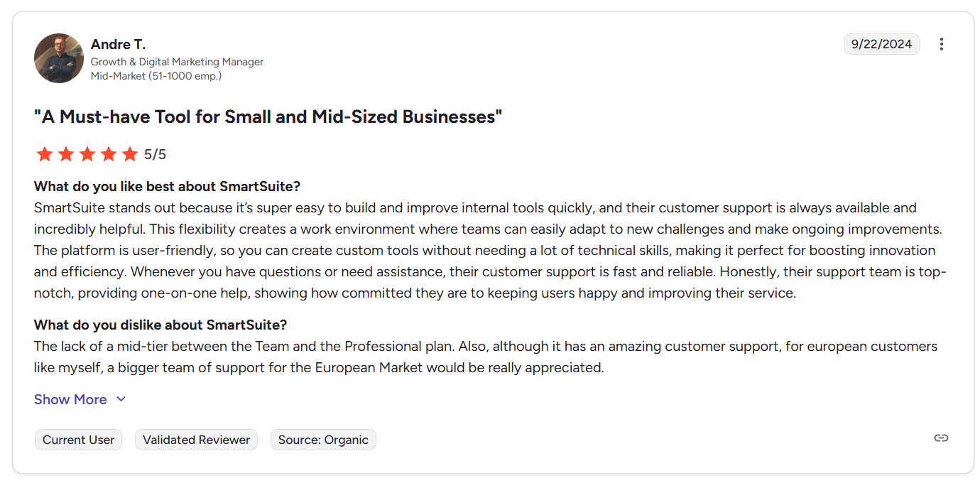The width and height of the screenshot is (980, 488).
Task: Click Andre T.'s profile photo
Action: (x=59, y=58)
